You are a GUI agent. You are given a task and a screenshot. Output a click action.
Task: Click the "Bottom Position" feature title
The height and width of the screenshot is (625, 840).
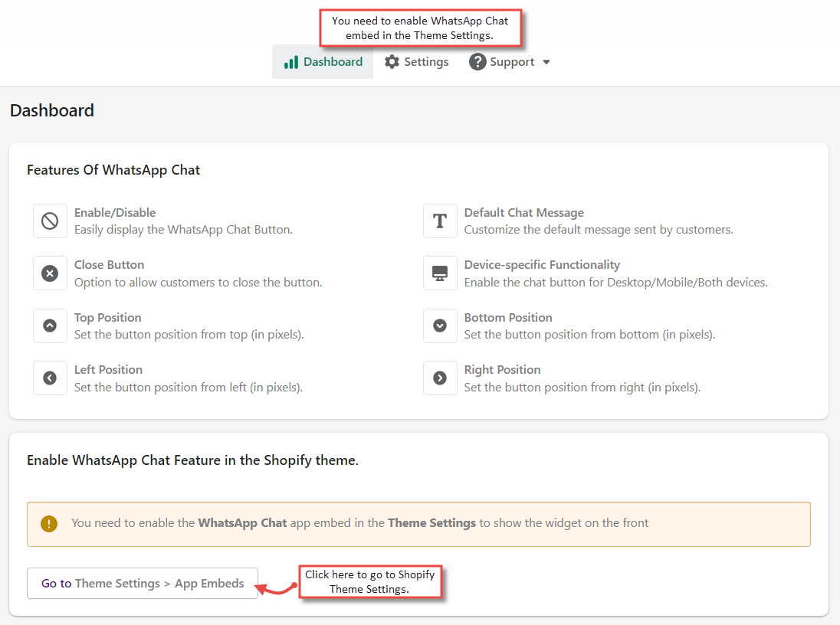[508, 318]
